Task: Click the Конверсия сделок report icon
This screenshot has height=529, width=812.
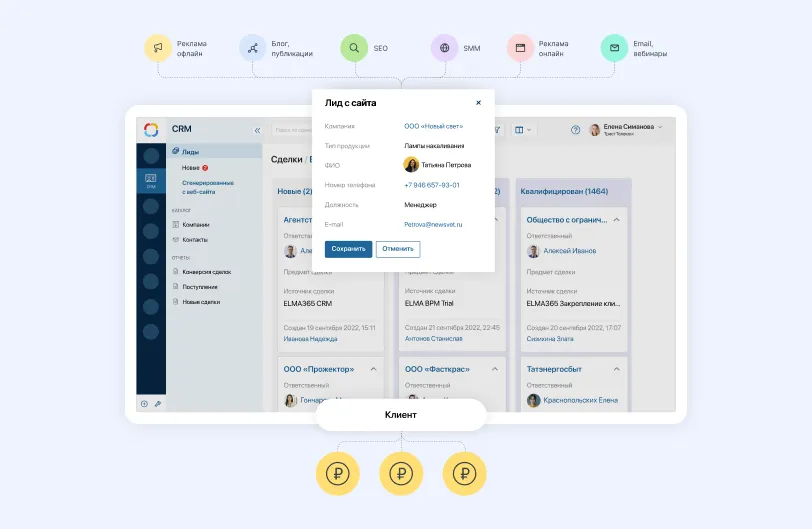Action: [x=176, y=271]
